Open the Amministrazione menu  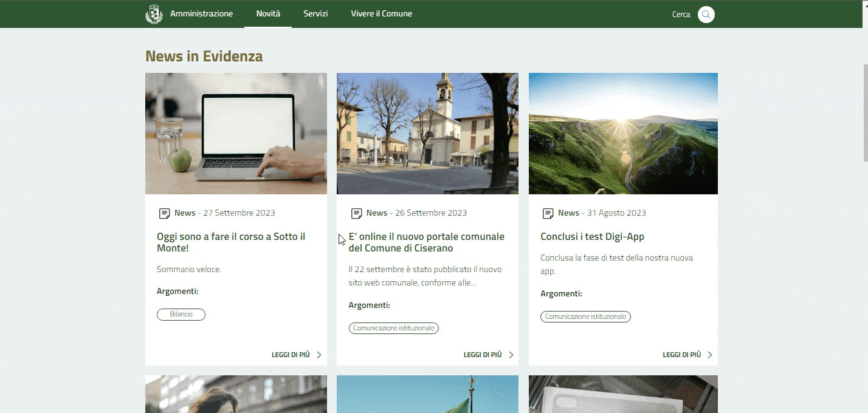click(x=201, y=14)
